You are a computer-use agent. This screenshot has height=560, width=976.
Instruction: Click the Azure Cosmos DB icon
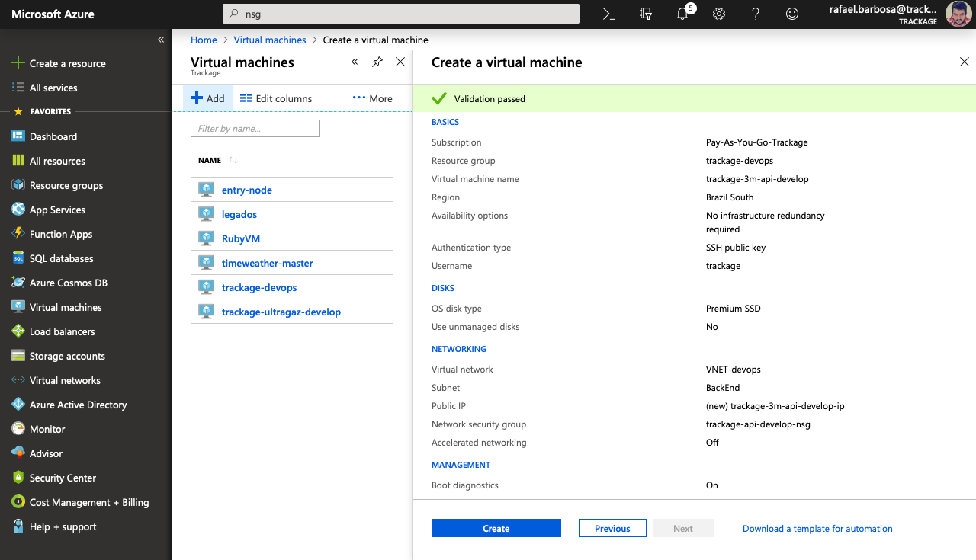(x=18, y=283)
